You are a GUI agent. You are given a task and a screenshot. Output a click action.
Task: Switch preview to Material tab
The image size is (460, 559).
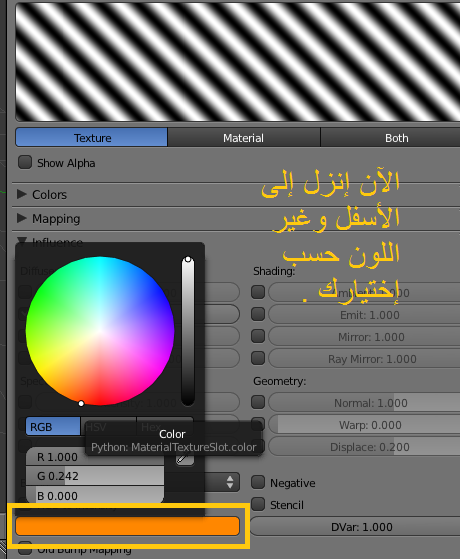244,138
